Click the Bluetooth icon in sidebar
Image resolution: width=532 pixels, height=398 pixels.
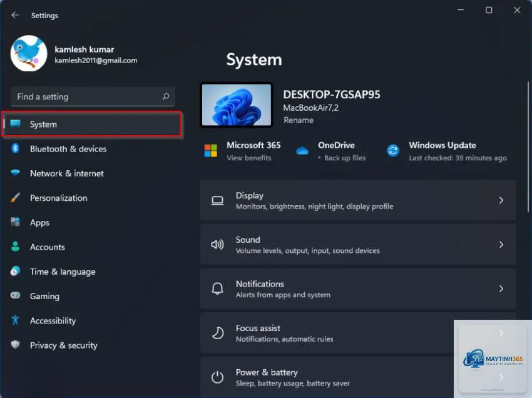(15, 148)
